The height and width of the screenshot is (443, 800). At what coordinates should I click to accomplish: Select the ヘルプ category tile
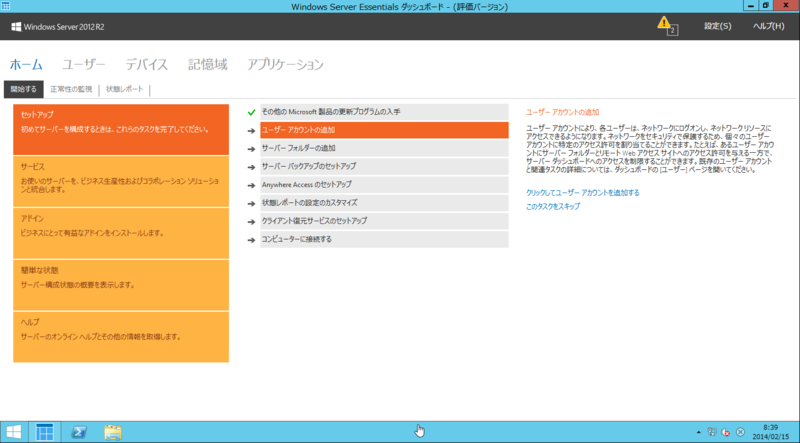[121, 337]
